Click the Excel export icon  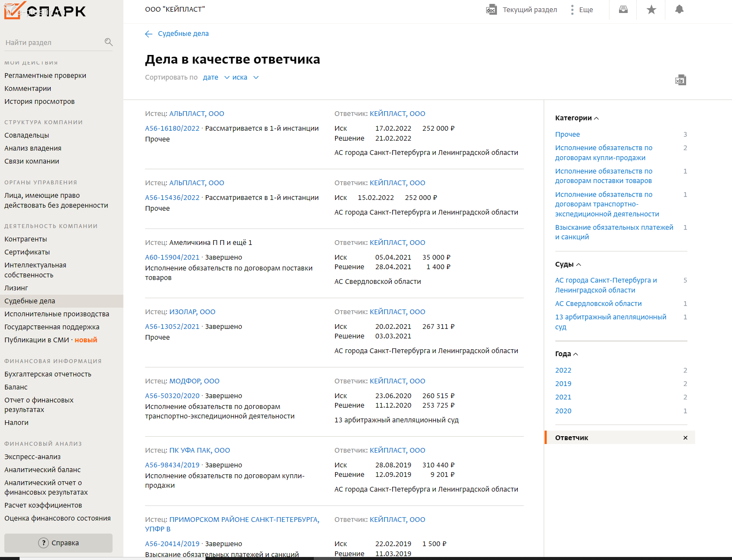(680, 80)
